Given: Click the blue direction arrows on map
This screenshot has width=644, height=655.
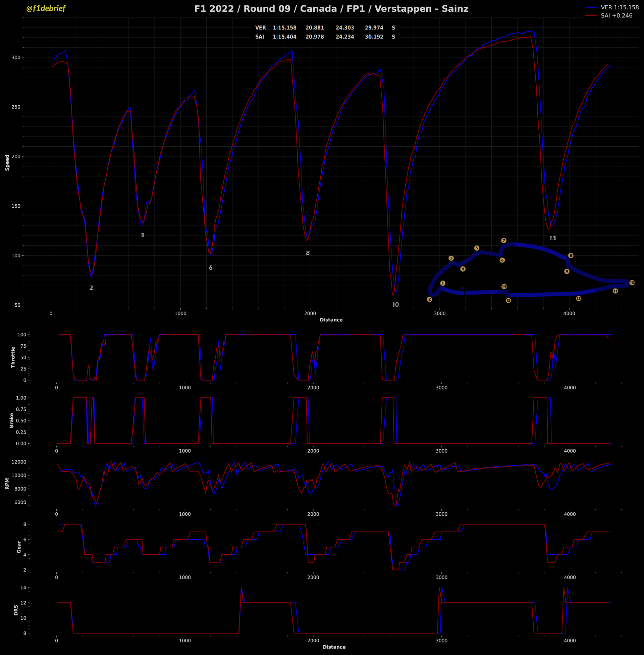Looking at the screenshot, I should click(462, 288).
